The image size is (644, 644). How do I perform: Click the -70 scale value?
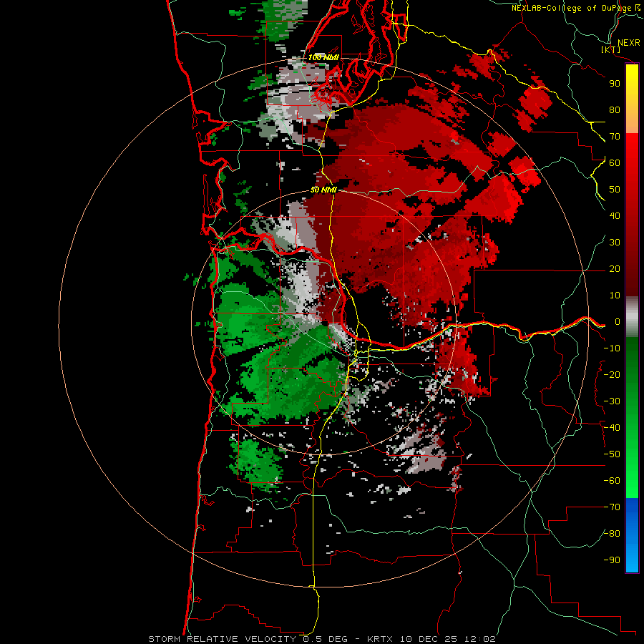(612, 507)
